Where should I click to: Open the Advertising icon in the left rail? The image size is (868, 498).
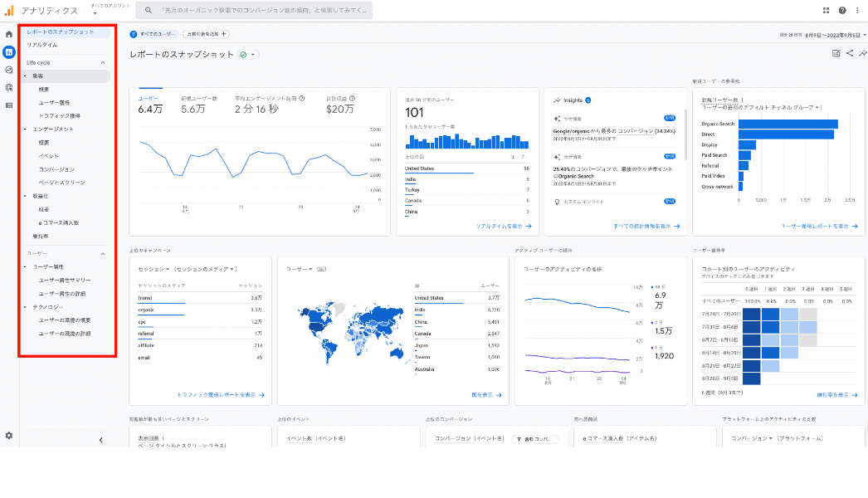pos(9,87)
